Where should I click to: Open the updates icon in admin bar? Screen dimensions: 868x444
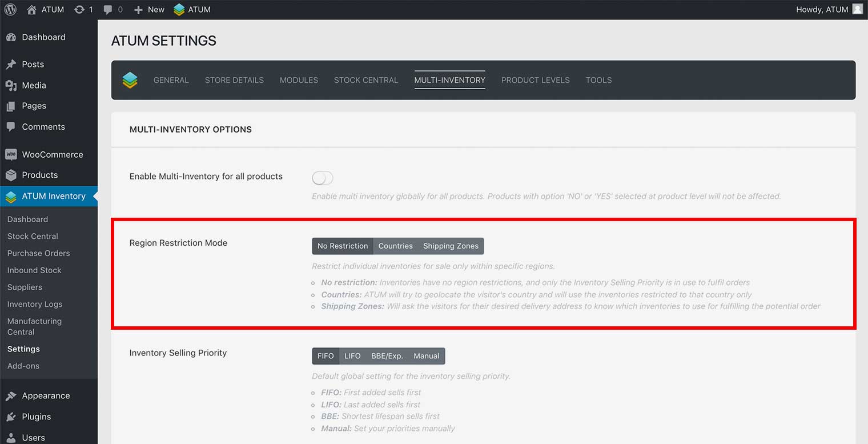pos(79,10)
